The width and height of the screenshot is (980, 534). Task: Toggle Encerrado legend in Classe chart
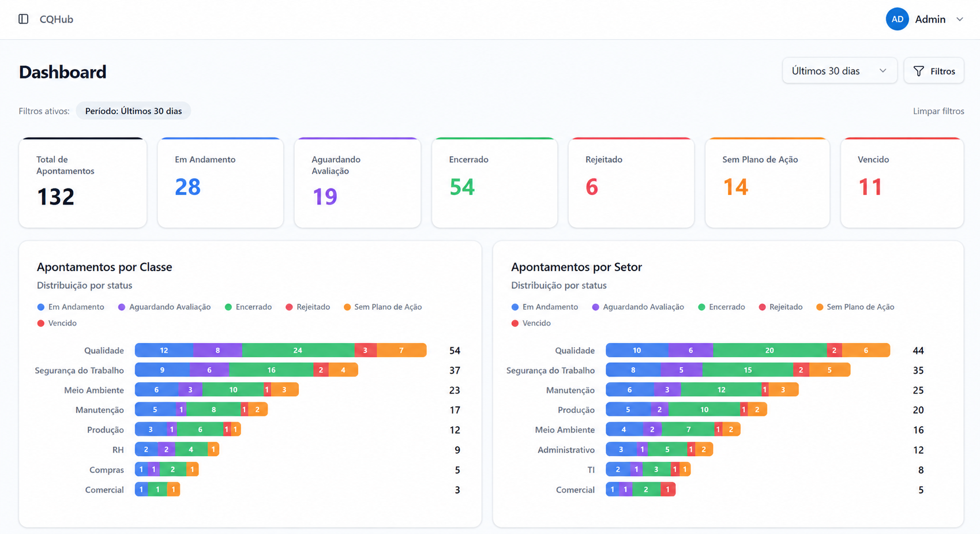coord(248,307)
